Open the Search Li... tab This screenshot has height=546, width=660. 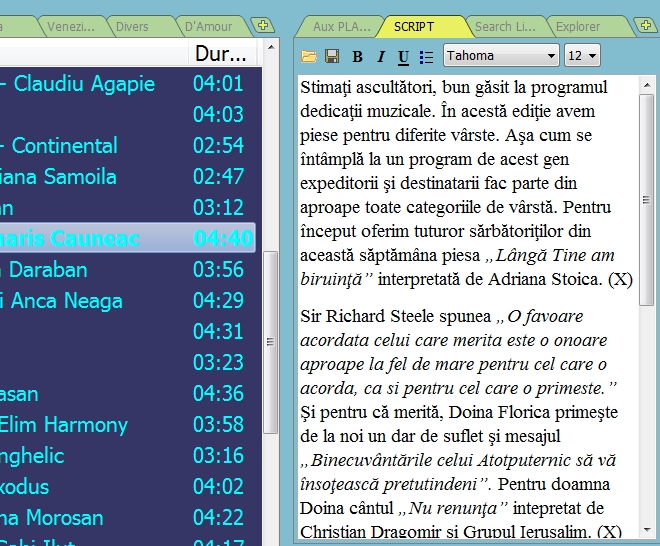506,27
